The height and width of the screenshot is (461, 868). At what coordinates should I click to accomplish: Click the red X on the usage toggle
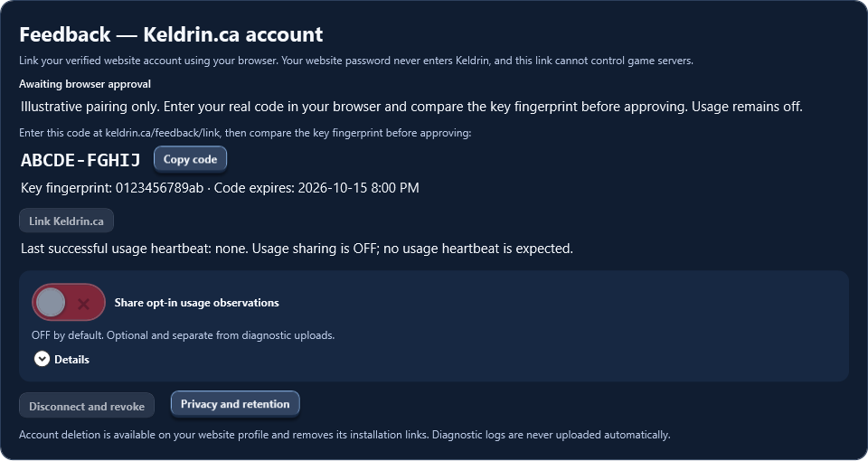[x=83, y=304]
